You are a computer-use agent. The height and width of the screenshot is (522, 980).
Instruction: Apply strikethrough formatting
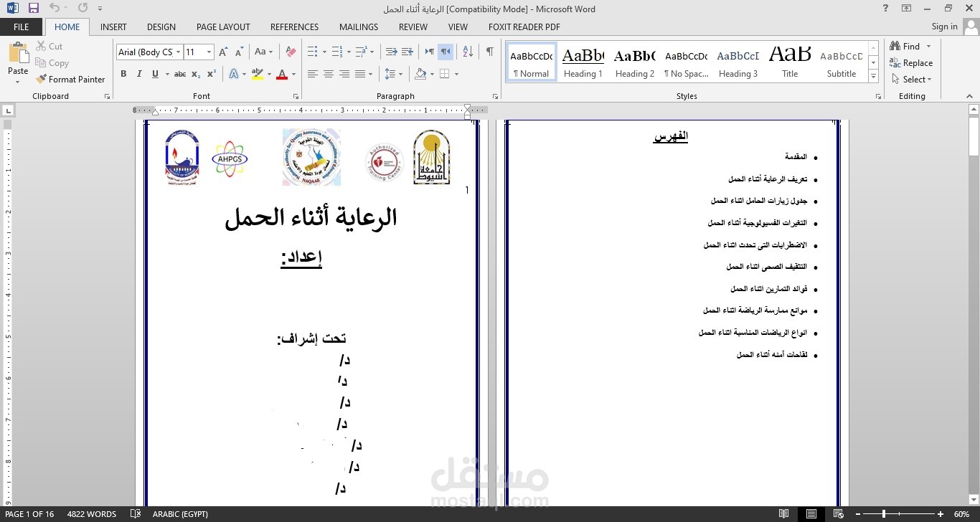pyautogui.click(x=179, y=74)
